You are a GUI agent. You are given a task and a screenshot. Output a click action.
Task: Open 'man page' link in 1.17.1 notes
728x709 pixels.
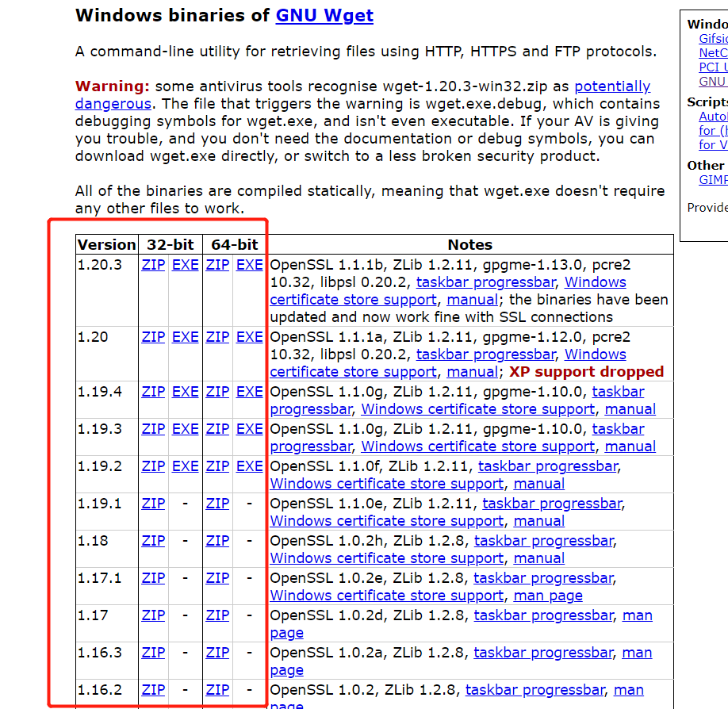coord(548,596)
